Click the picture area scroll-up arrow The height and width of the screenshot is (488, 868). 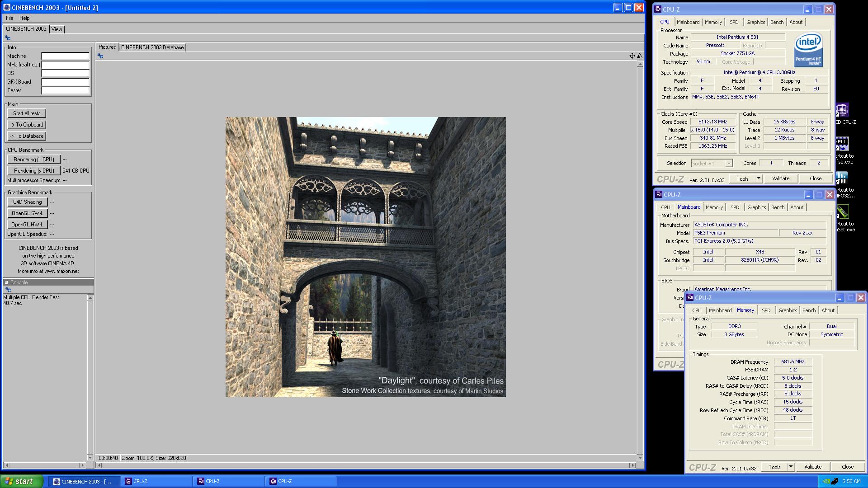640,64
